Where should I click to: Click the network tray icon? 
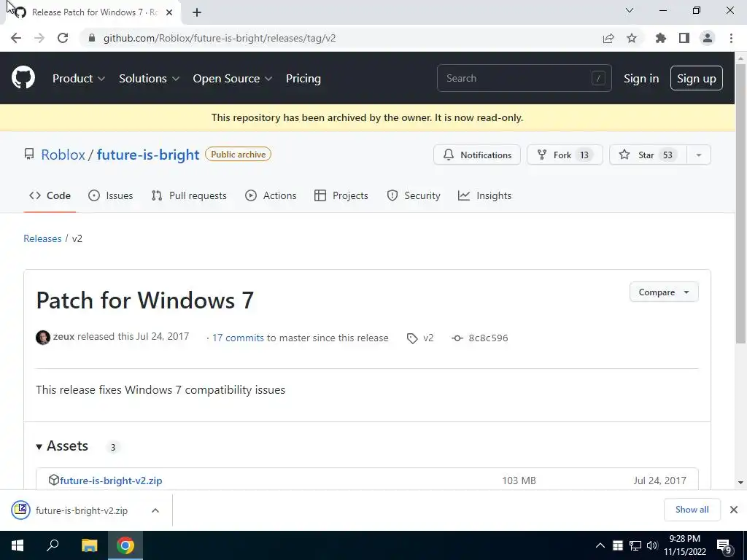click(635, 545)
